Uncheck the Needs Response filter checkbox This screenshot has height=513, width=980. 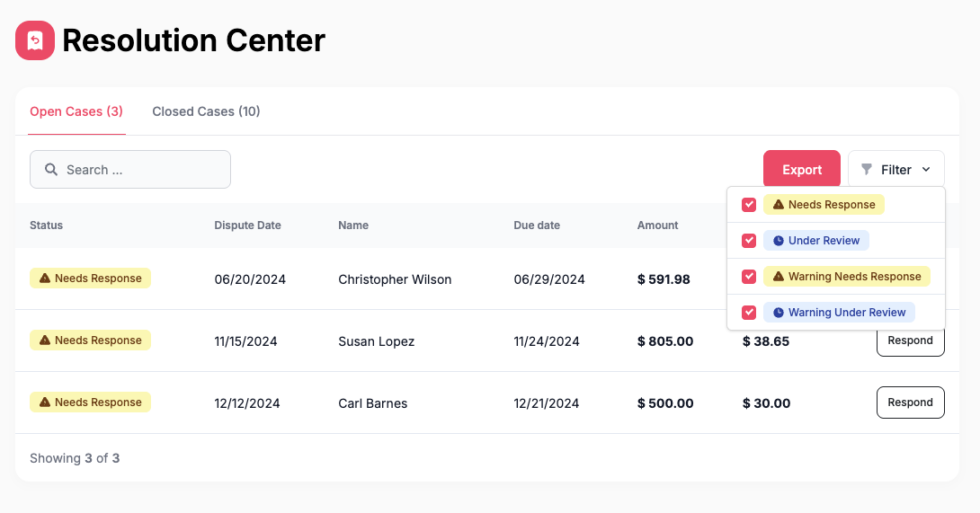click(749, 204)
